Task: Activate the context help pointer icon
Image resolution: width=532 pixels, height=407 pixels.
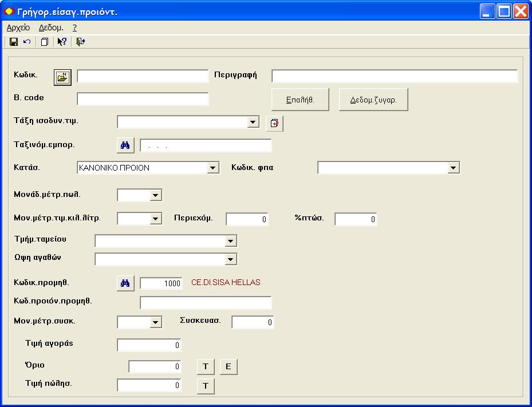Action: [62, 42]
